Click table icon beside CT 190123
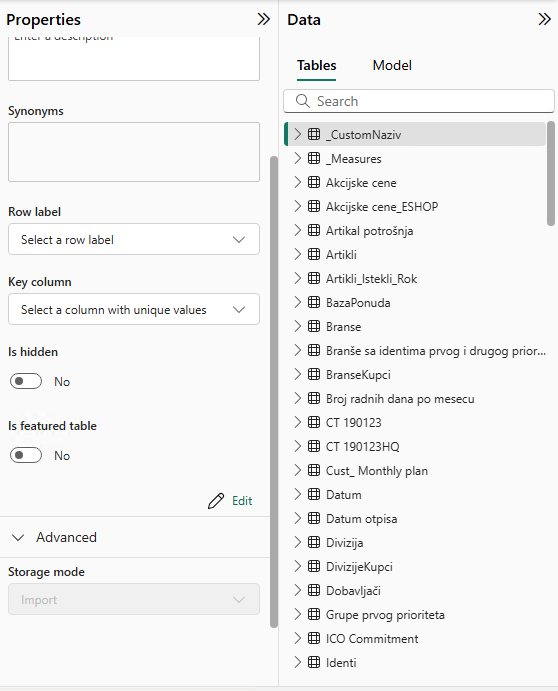 (314, 422)
